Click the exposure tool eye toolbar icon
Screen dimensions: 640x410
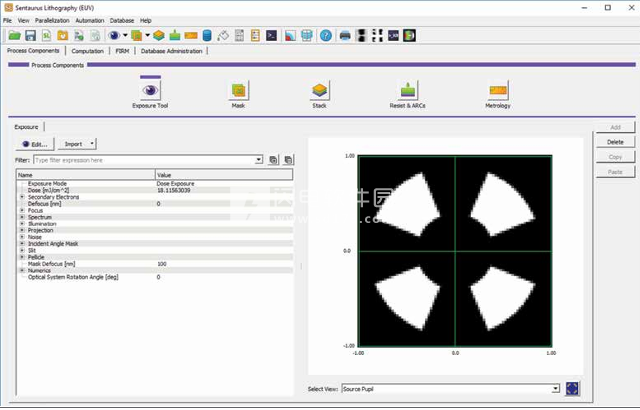[x=114, y=36]
